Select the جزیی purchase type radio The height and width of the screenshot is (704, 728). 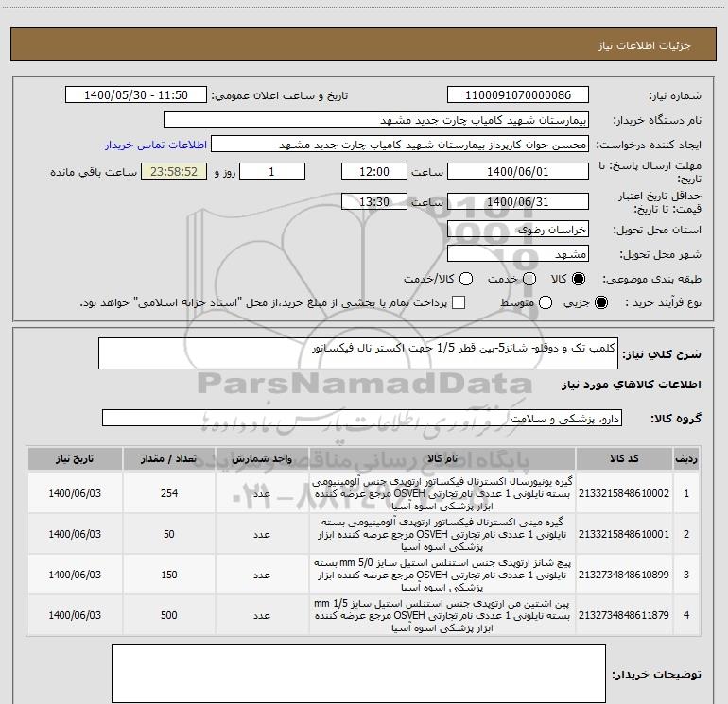click(601, 302)
